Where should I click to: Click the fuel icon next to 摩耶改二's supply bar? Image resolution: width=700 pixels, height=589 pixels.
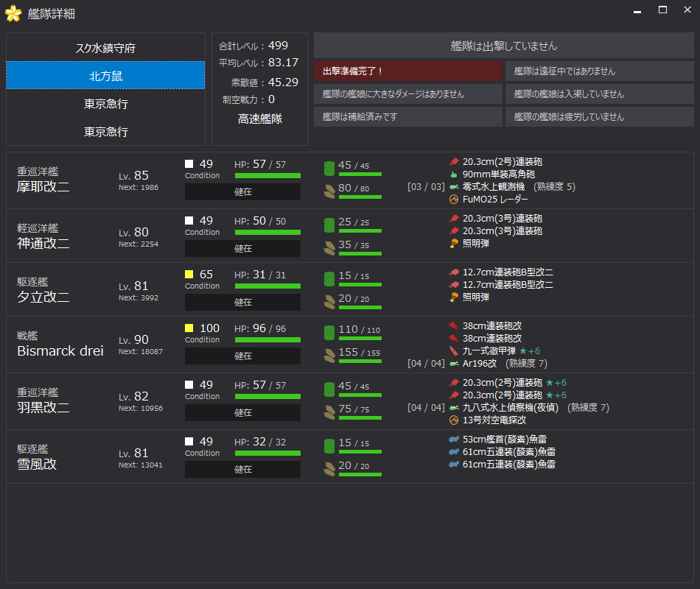(329, 165)
